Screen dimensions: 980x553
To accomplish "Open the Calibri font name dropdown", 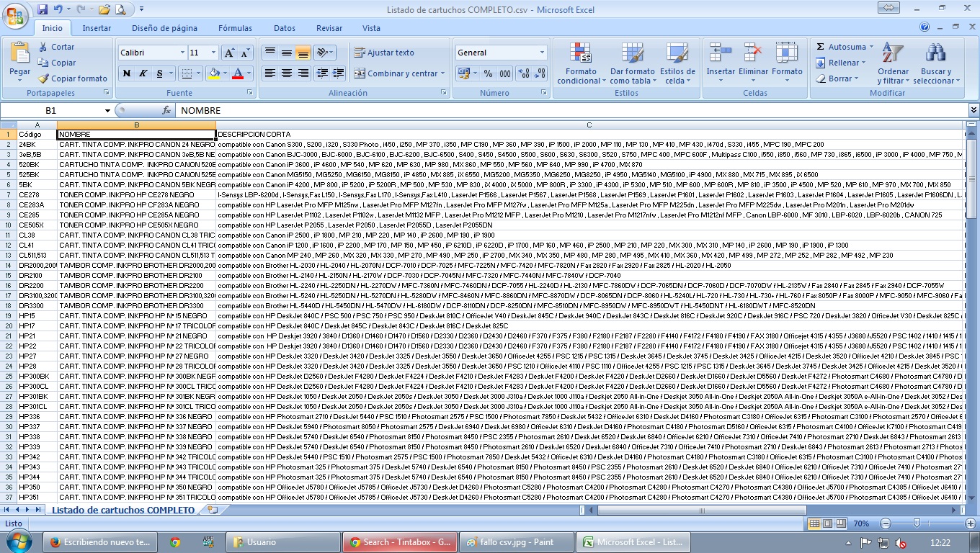I will pyautogui.click(x=182, y=53).
